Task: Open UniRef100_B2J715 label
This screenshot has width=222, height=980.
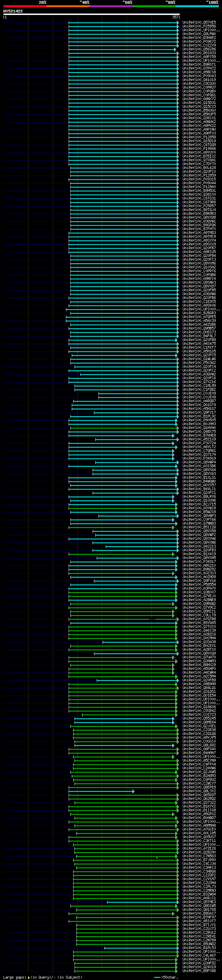Action: [x=199, y=504]
